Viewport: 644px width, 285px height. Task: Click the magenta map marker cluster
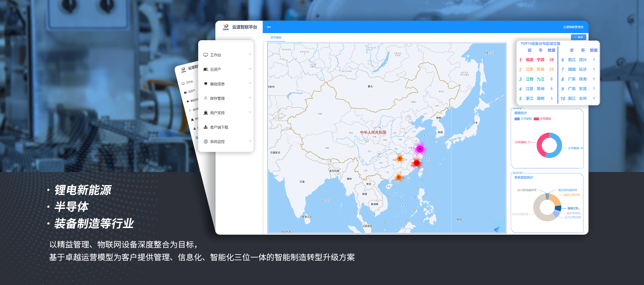pyautogui.click(x=420, y=149)
